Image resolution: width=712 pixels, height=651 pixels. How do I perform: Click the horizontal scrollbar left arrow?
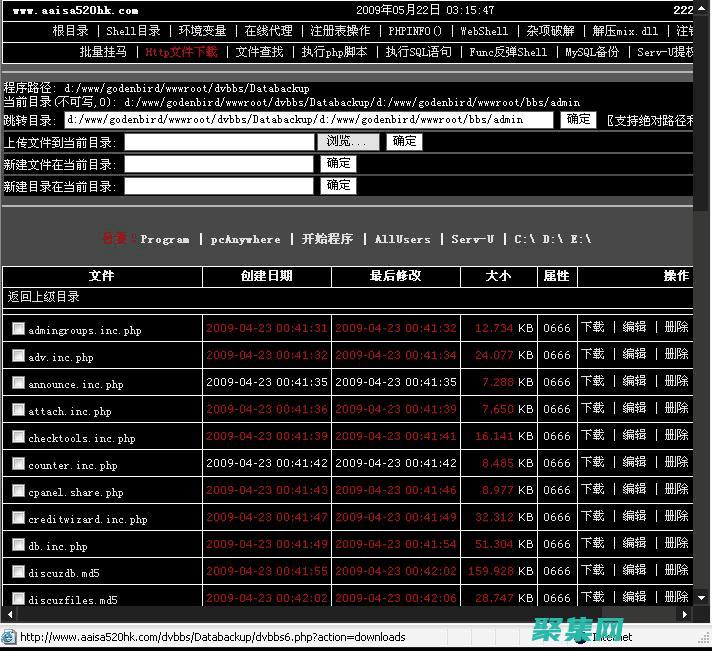click(x=8, y=614)
